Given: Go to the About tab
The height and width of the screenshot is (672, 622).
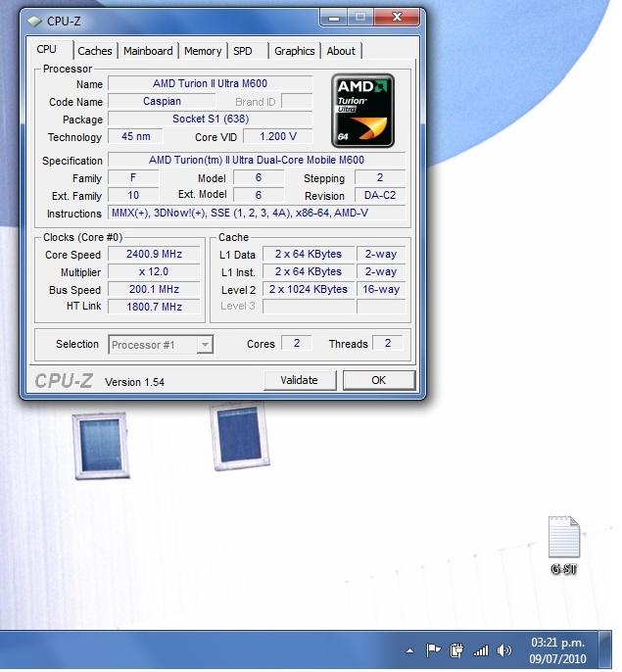Looking at the screenshot, I should [x=341, y=51].
